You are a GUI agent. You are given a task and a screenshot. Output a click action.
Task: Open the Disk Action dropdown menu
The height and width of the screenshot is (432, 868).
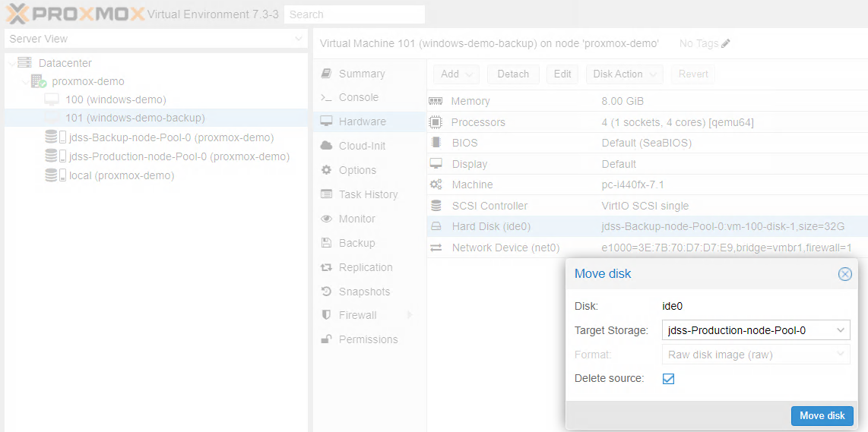click(625, 74)
